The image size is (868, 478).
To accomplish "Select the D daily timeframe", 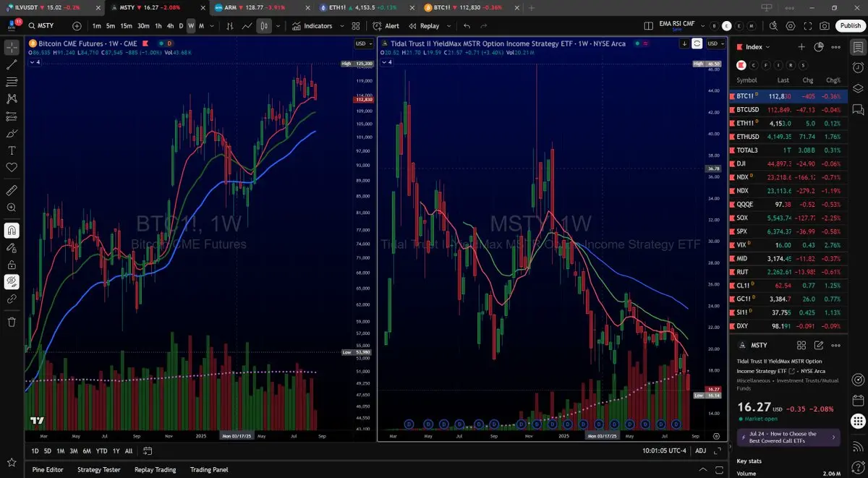I will [181, 26].
